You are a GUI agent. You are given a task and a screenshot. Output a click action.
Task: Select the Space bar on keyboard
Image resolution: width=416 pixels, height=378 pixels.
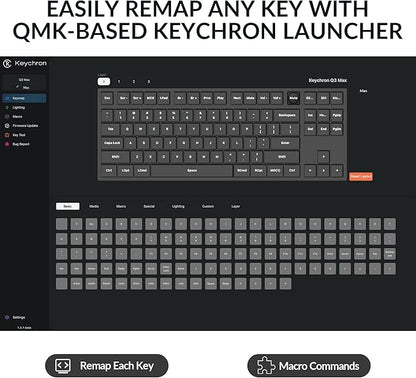192,170
